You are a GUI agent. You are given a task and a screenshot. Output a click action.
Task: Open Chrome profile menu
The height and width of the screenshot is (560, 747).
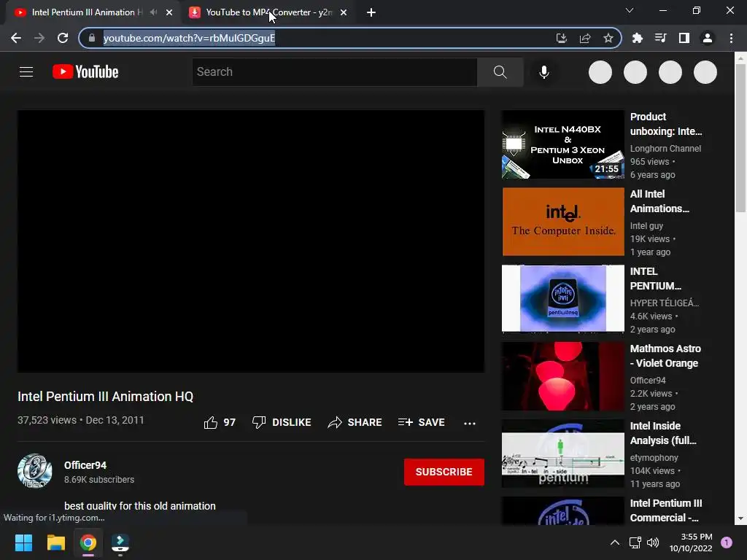pos(708,38)
